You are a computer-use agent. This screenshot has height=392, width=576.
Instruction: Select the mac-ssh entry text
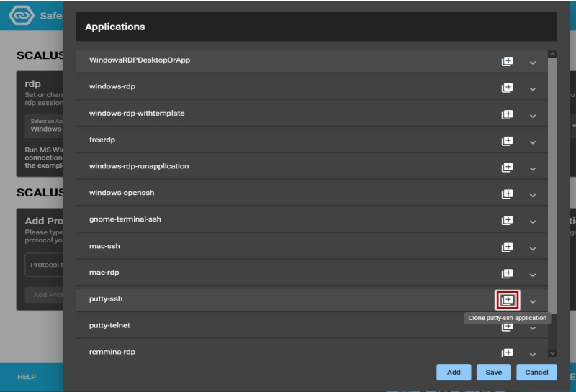click(104, 246)
